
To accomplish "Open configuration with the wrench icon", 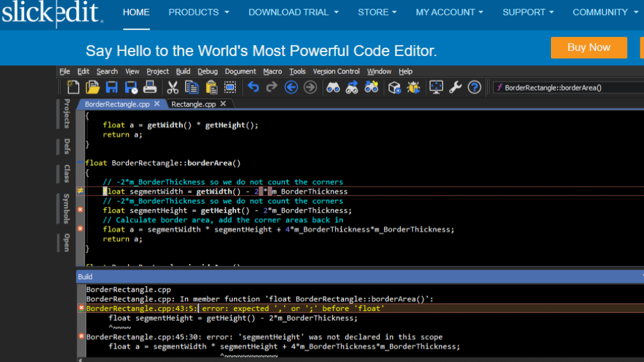I will pos(455,87).
